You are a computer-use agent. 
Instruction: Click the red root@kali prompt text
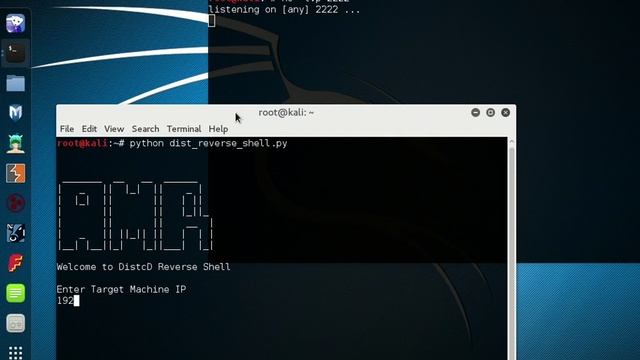(x=82, y=144)
